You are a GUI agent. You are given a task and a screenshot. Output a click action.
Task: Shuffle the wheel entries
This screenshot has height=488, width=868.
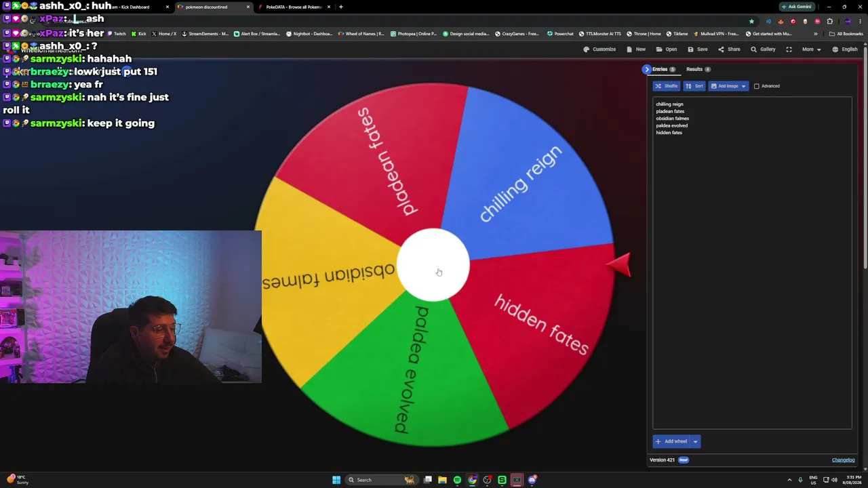pyautogui.click(x=667, y=86)
